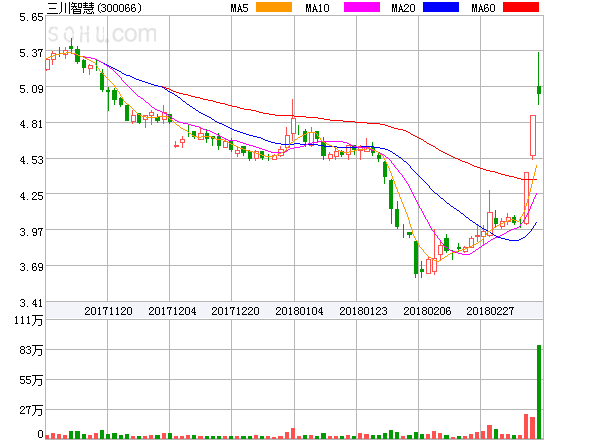This screenshot has width=600, height=440.
Task: Click the 20171120 date label
Action: (x=108, y=311)
